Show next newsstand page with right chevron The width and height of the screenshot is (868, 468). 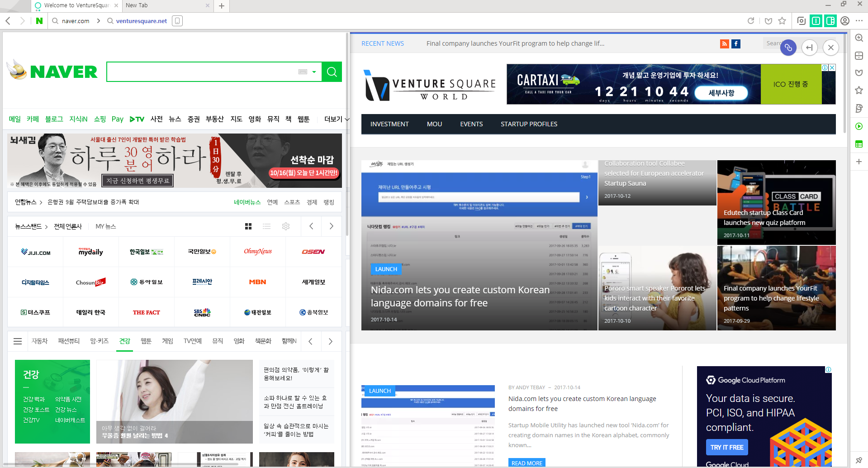point(331,226)
